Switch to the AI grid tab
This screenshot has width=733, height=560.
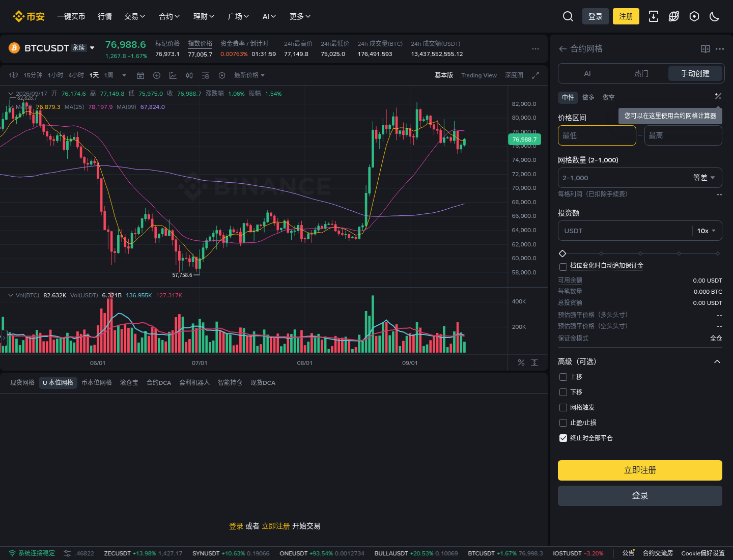[x=587, y=73]
